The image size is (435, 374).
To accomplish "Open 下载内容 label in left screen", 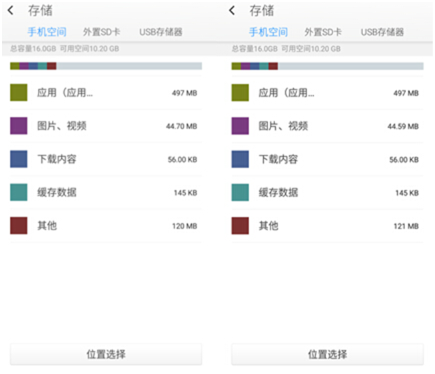I will tap(57, 159).
